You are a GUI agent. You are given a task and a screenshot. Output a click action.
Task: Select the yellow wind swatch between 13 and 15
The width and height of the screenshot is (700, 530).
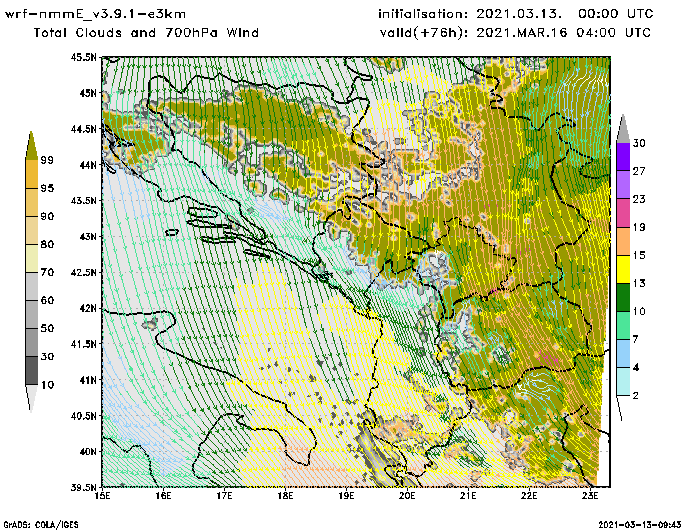[x=623, y=269]
